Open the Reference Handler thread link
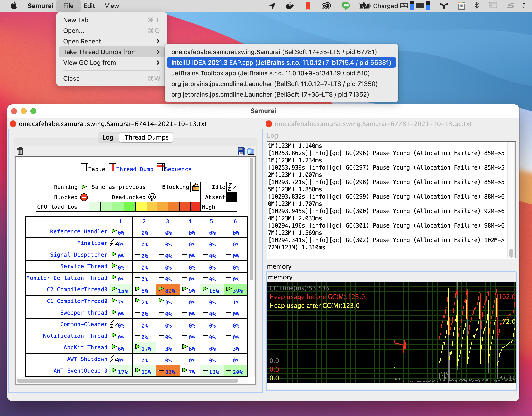This screenshot has width=532, height=416. pos(79,231)
